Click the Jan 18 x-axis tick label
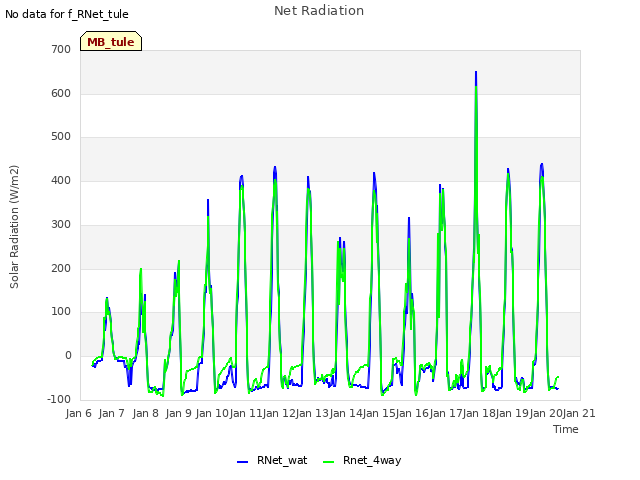640x480 pixels. [x=479, y=413]
